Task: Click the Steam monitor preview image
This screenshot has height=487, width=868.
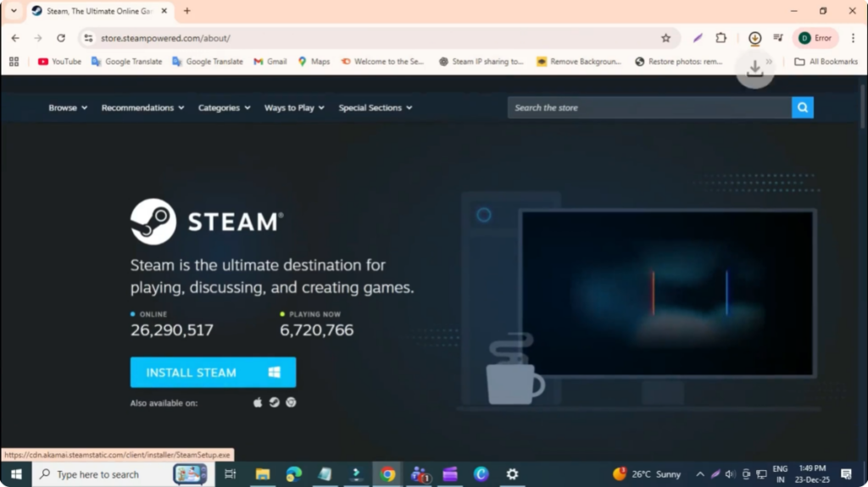Action: click(667, 293)
